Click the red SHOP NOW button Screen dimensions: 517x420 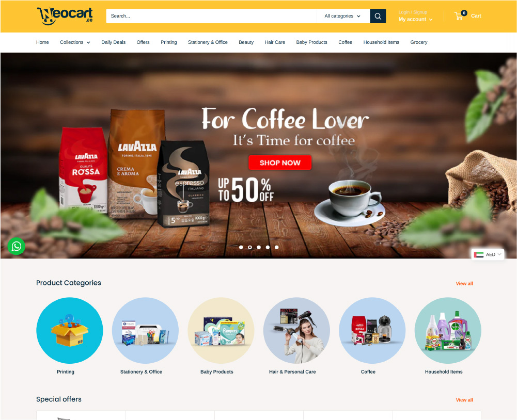[x=280, y=163]
